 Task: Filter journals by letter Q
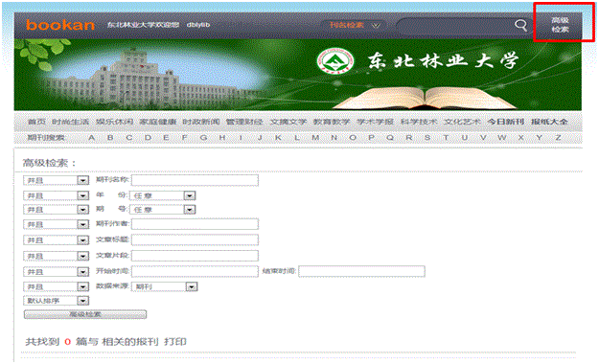point(390,138)
